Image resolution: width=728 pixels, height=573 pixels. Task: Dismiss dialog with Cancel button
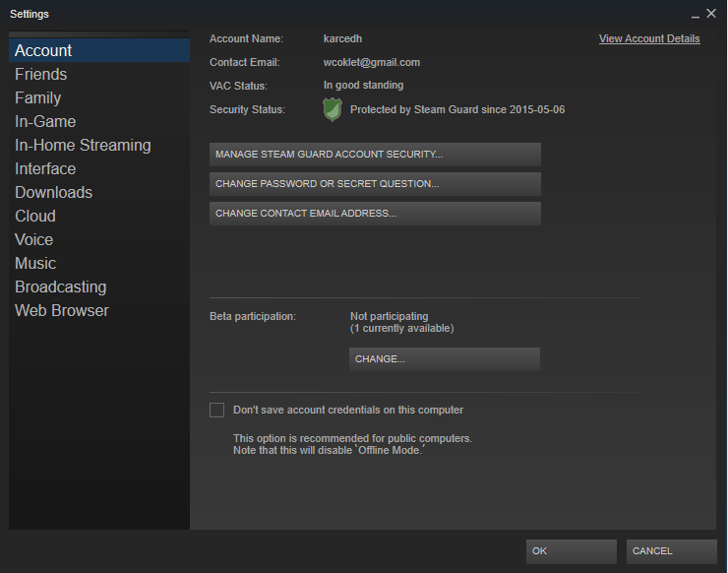tap(672, 551)
